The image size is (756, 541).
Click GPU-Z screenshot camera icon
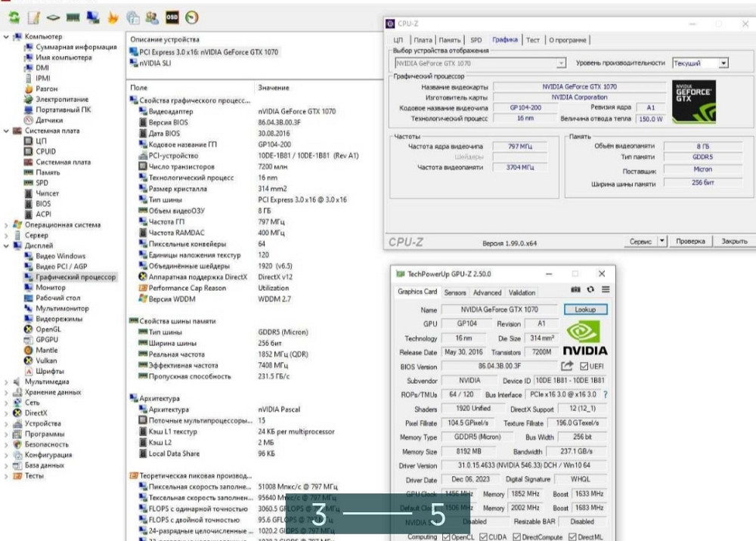pos(575,289)
